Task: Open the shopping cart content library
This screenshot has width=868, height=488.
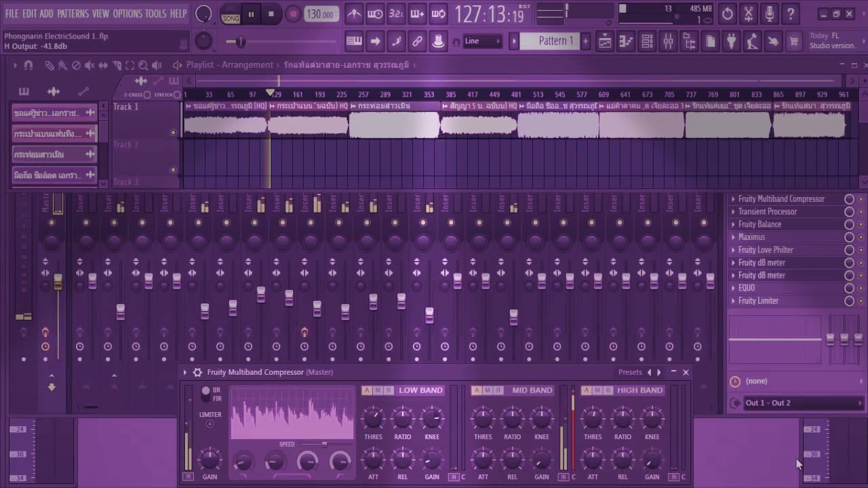Action: (x=794, y=41)
